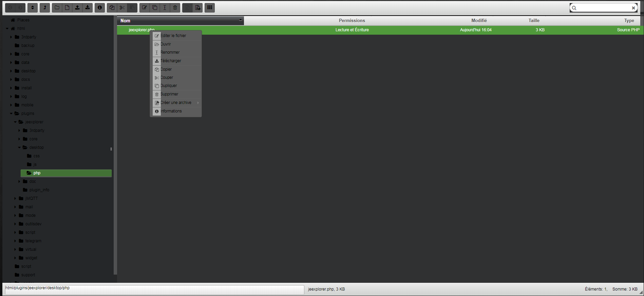Switch view with the grid toolbar icon

(210, 7)
